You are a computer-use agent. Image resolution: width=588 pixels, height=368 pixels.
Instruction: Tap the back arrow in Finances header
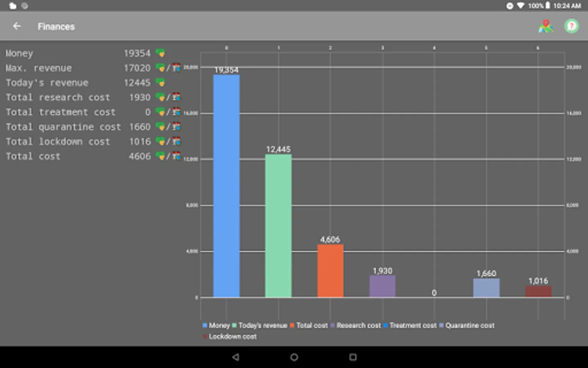(17, 26)
